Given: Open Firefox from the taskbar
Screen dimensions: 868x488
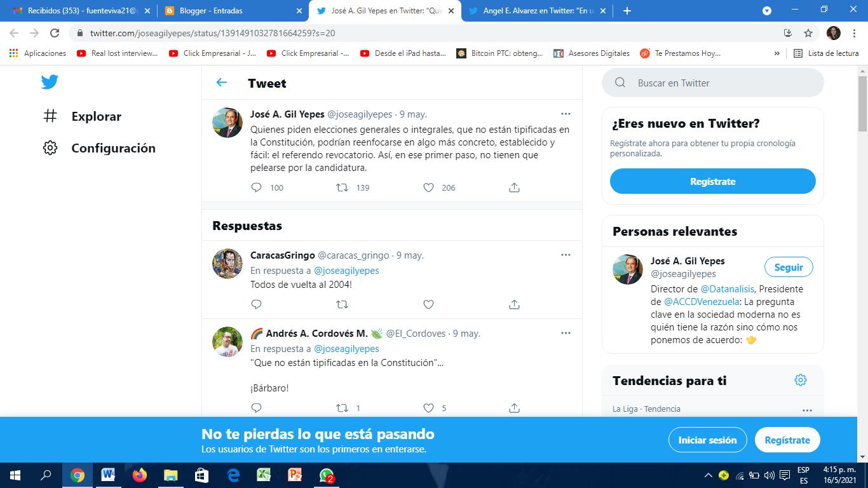Looking at the screenshot, I should coord(139,475).
